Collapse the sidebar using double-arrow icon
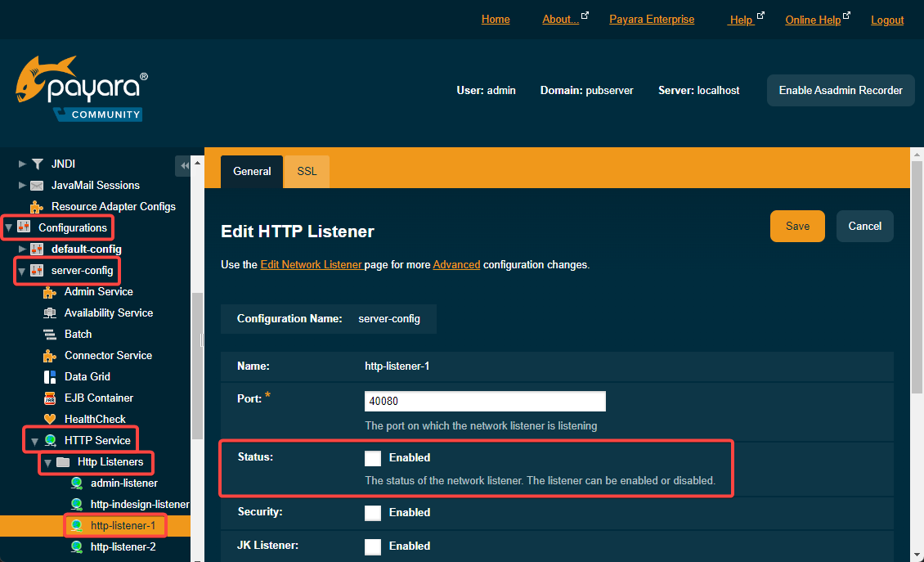Screen dimensions: 924x562 [184, 166]
